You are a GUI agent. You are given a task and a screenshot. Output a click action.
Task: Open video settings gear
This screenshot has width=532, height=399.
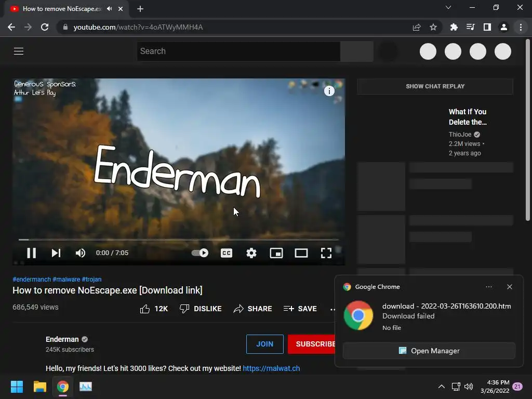point(251,253)
